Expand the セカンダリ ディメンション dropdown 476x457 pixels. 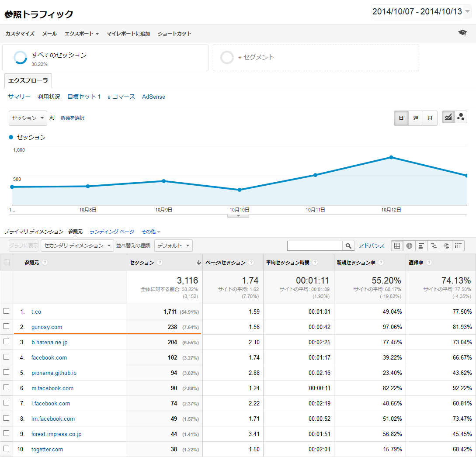pyautogui.click(x=77, y=246)
